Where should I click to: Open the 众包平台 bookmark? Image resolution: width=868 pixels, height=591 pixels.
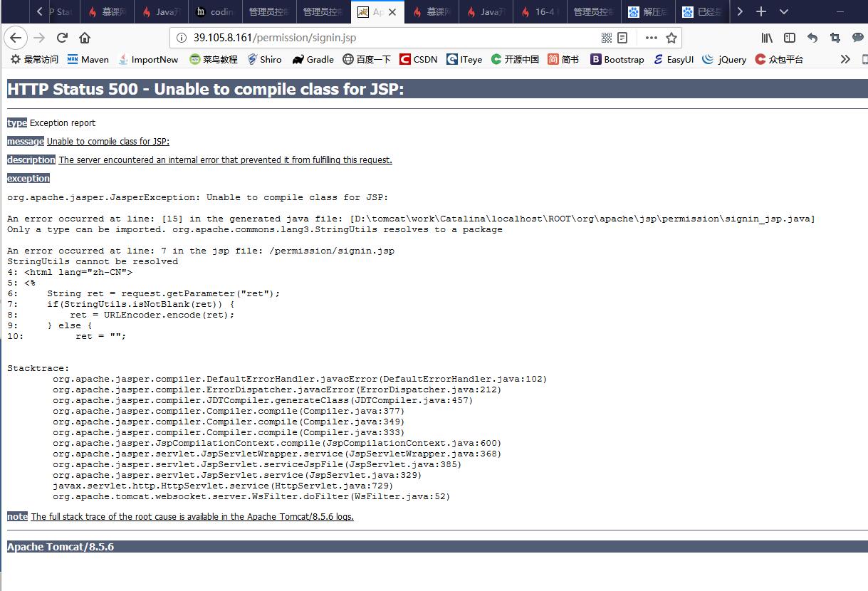pyautogui.click(x=779, y=59)
